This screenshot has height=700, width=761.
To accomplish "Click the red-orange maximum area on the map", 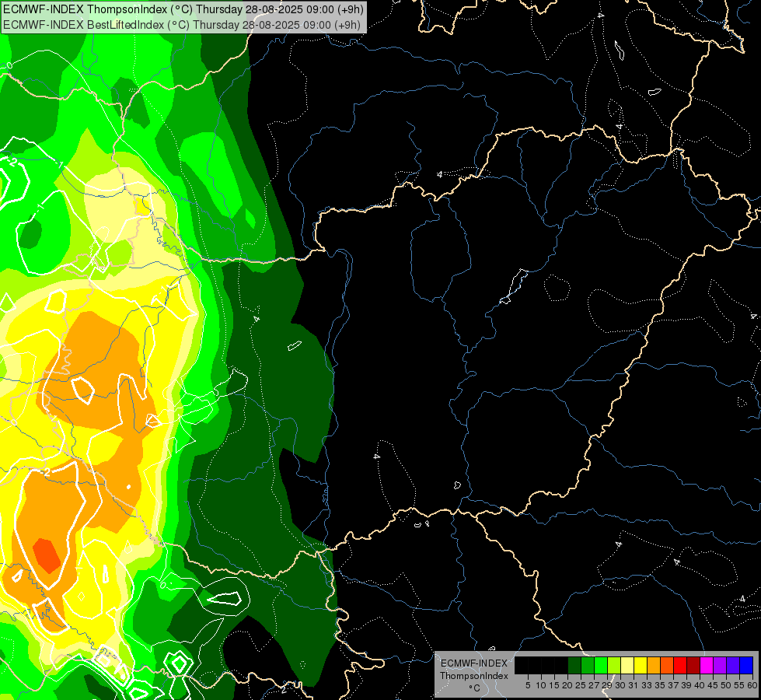I will (x=47, y=555).
